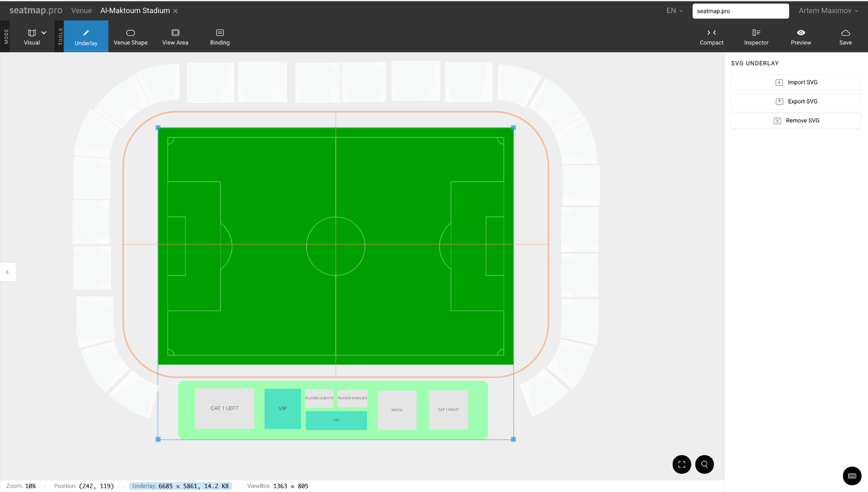Select the Underlay pencil tool
Viewport: 868px width, 492px height.
point(86,36)
